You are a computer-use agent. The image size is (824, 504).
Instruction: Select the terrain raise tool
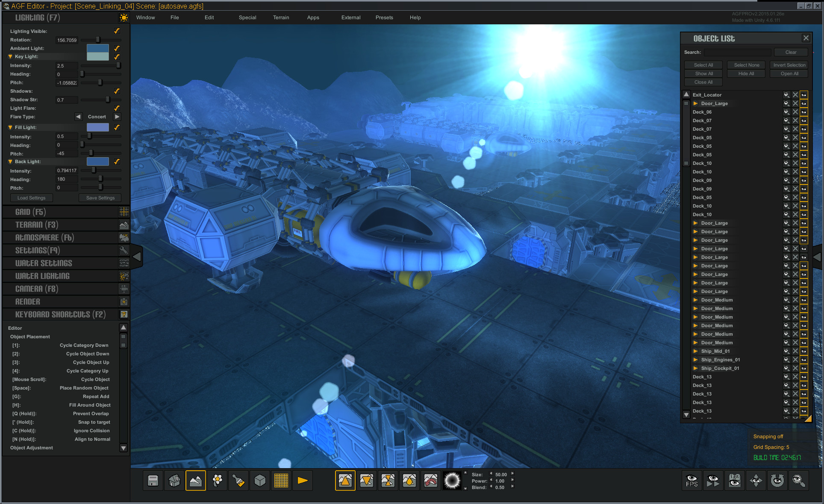[x=345, y=481]
